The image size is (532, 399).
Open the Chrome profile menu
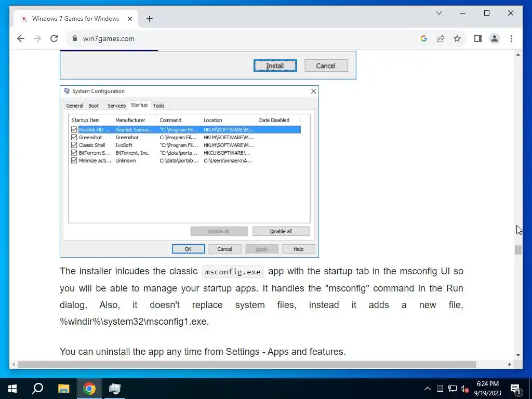[495, 38]
